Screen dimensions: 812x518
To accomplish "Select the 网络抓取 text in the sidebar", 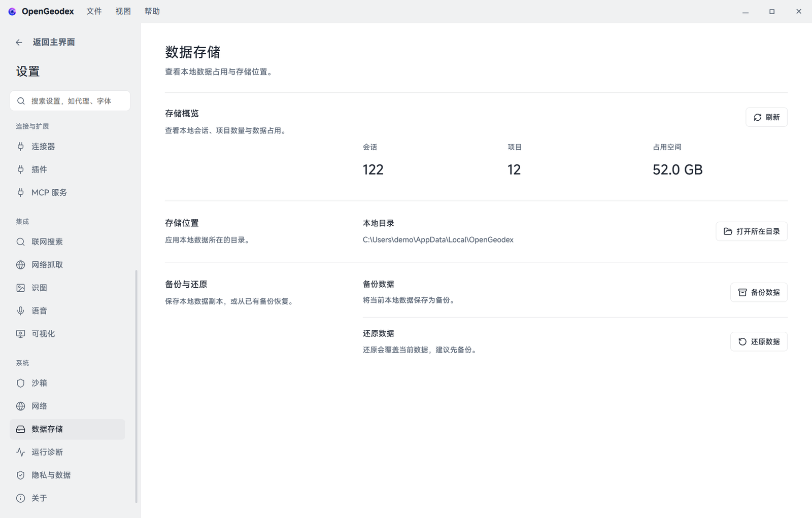I will click(x=47, y=265).
